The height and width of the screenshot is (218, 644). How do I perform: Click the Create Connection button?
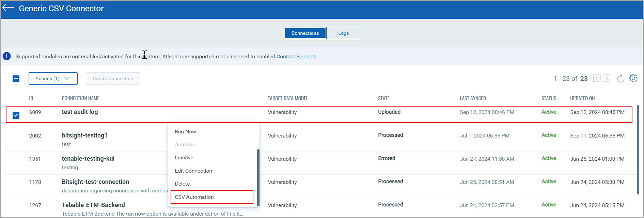point(113,78)
